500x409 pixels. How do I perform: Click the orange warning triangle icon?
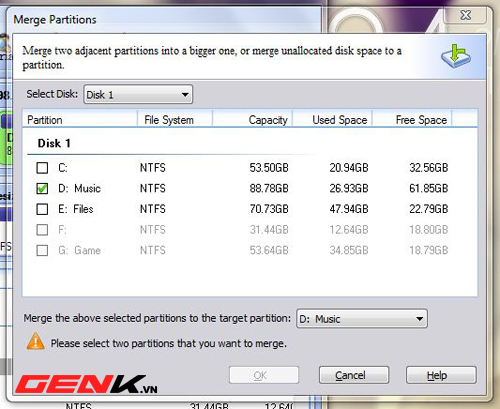pyautogui.click(x=36, y=341)
